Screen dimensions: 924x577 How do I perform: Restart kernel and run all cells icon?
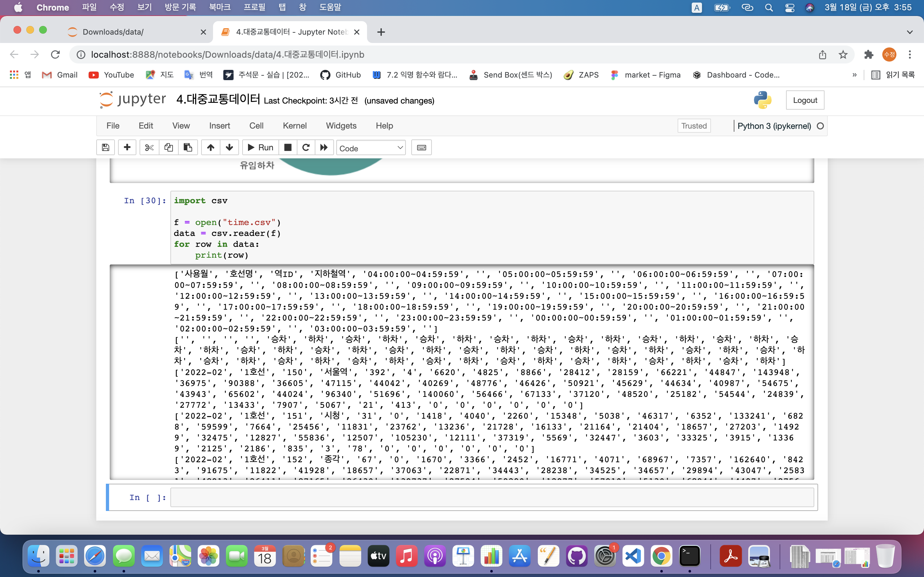(x=324, y=148)
